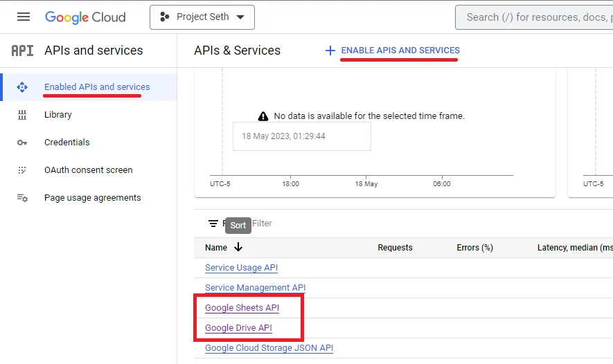Click the Requests column header
Screen dimensions: 613x364
[x=395, y=248]
